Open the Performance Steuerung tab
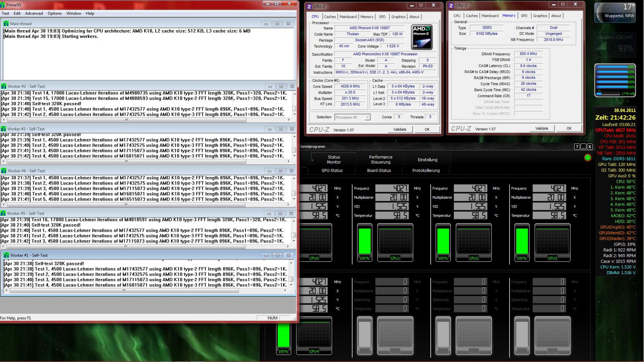644x362 pixels. click(x=381, y=159)
